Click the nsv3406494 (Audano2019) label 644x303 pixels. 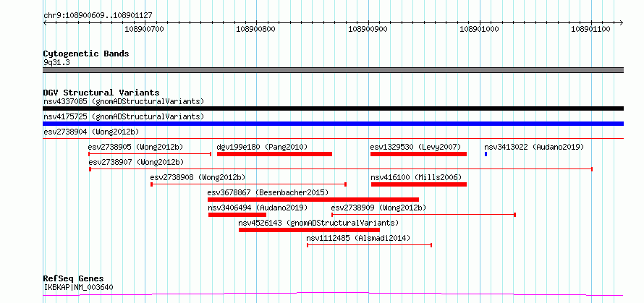pyautogui.click(x=258, y=208)
